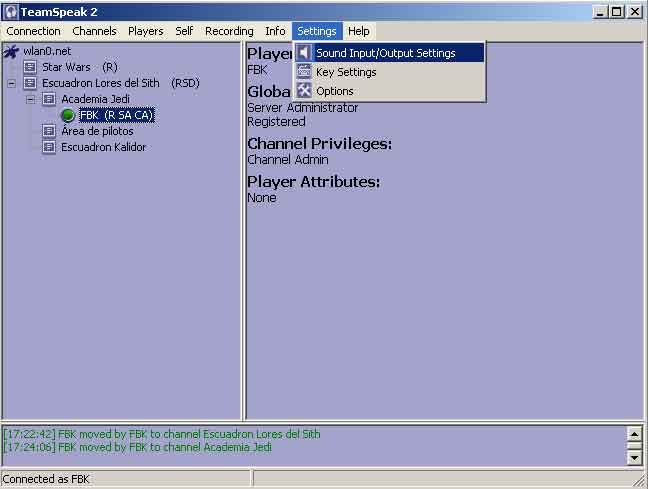Click the green status light beside FBK
Viewport: 648px width, 489px height.
(x=67, y=115)
